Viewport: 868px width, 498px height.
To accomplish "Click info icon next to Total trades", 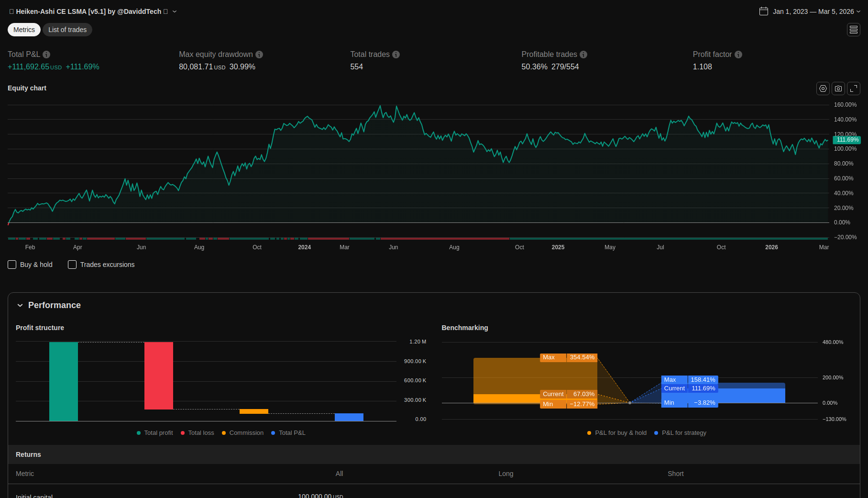I will [x=396, y=55].
